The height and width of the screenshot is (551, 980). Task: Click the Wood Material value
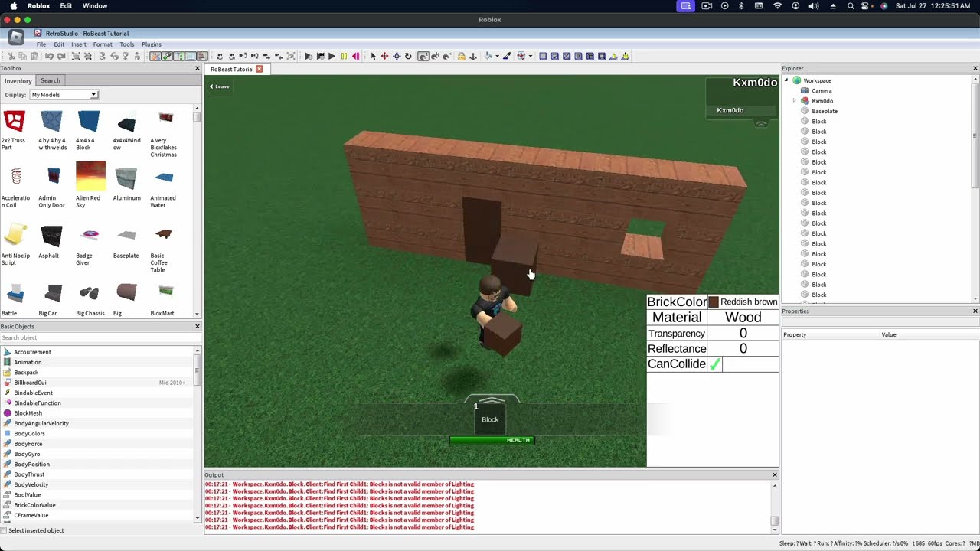(743, 317)
